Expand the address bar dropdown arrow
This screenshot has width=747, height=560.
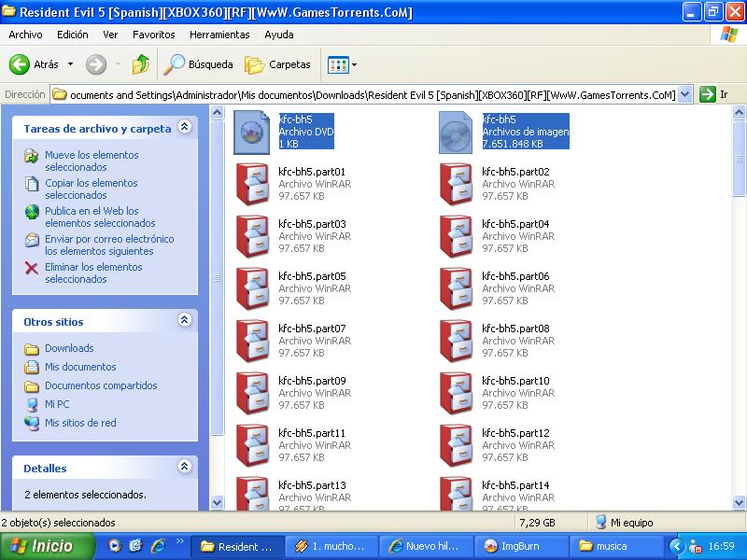pos(685,95)
